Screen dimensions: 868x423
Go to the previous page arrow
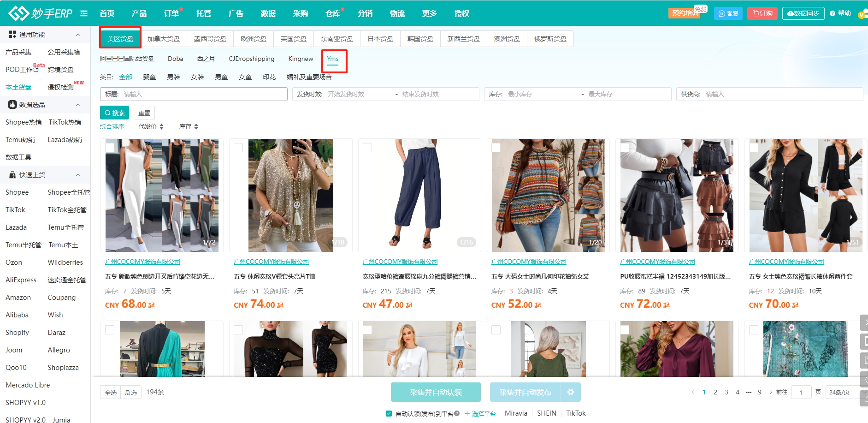click(x=693, y=392)
